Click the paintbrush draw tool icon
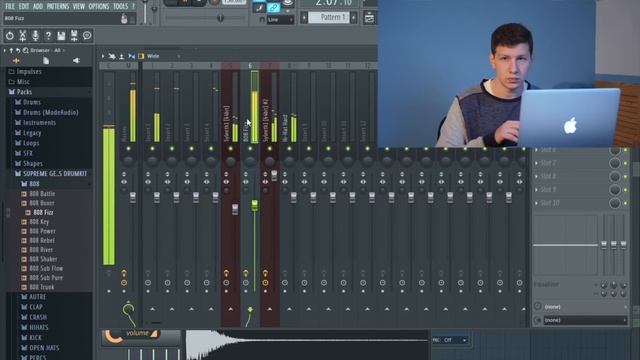 [259, 7]
